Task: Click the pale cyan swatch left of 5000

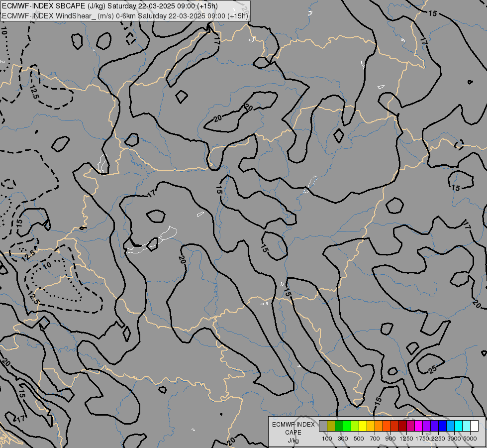Action: tap(467, 426)
